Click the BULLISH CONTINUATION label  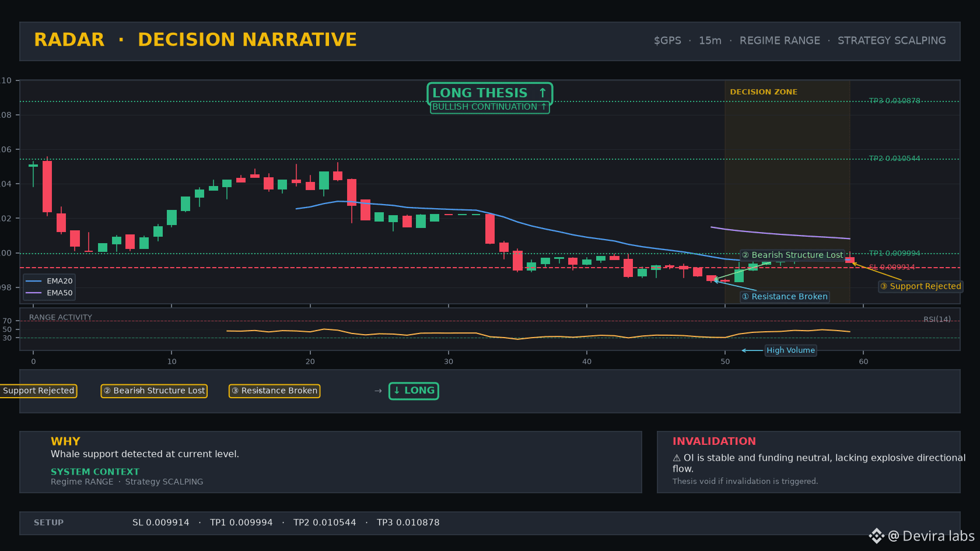click(489, 107)
